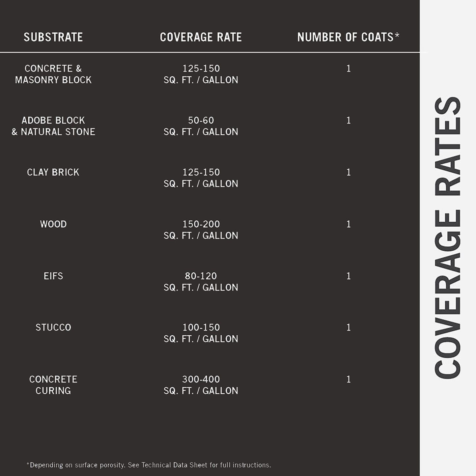Click the 150-200 sq. ft. coverage value
476x476 pixels.
click(201, 230)
